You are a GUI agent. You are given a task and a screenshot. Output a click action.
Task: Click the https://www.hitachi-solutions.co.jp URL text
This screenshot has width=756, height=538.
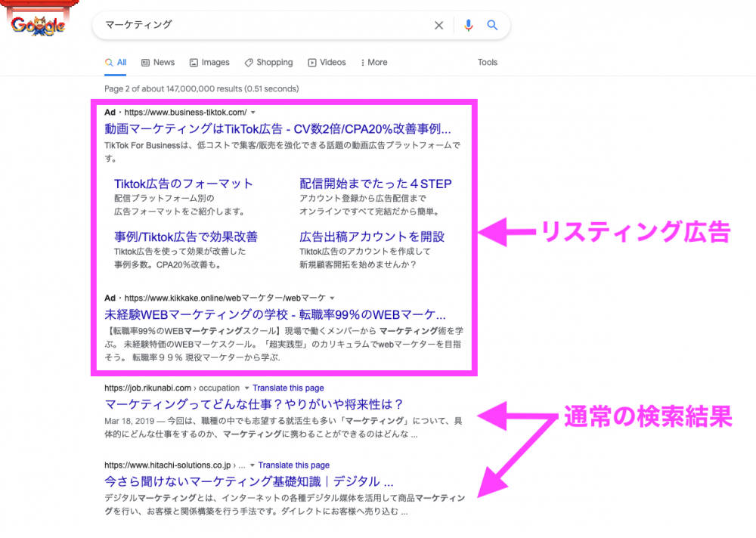(x=168, y=465)
